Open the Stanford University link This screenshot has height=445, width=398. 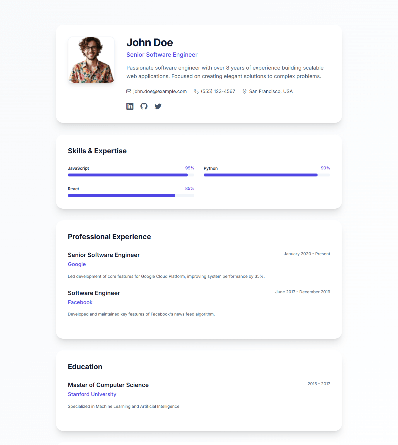[x=92, y=394]
